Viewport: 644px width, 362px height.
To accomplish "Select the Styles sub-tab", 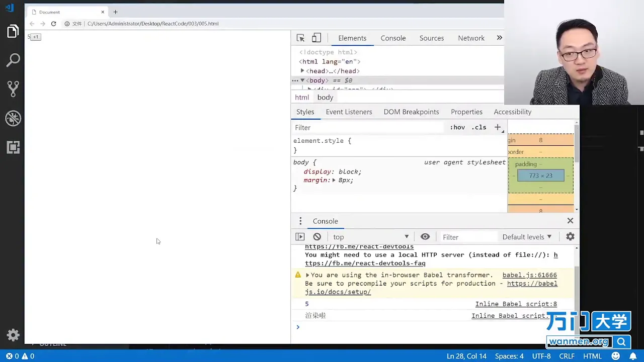I will (305, 112).
